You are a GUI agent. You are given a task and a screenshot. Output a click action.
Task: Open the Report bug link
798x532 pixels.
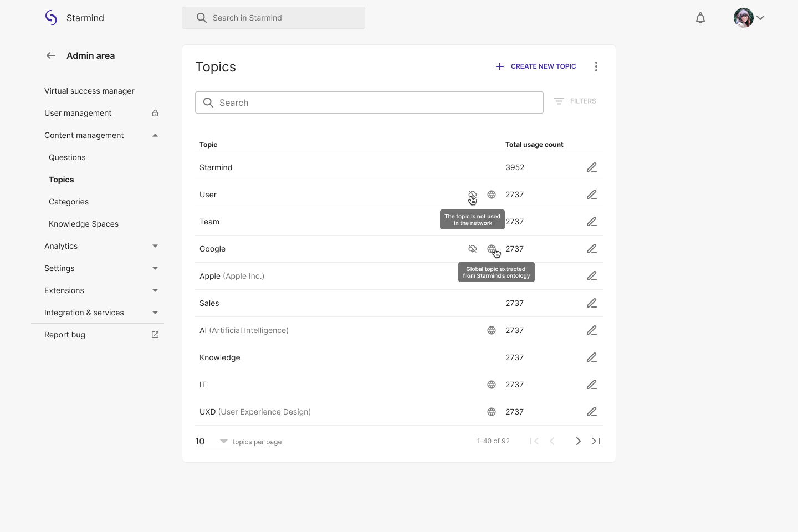pyautogui.click(x=65, y=335)
